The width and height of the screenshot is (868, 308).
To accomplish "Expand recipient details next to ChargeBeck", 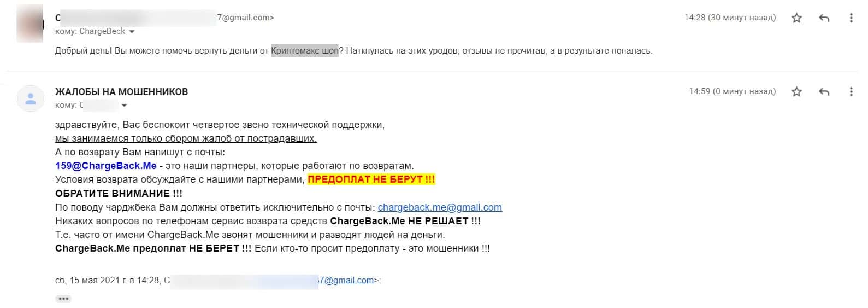I will tap(132, 32).
